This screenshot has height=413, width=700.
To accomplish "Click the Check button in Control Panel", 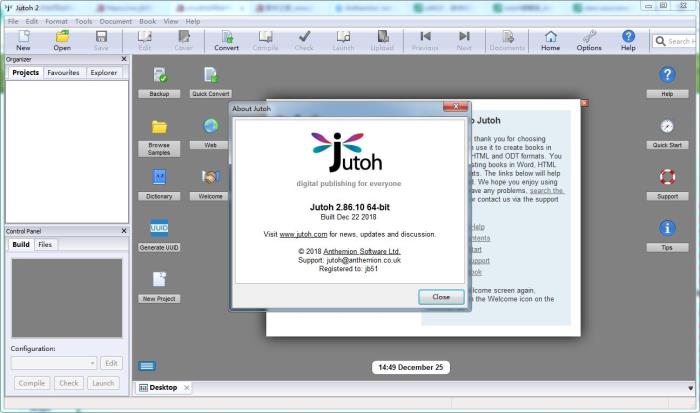I will coord(69,383).
